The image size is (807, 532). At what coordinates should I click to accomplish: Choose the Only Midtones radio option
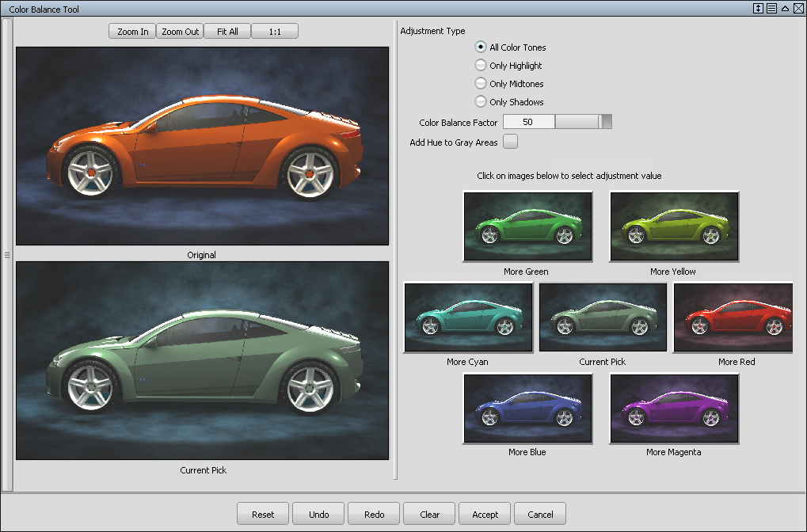(481, 84)
